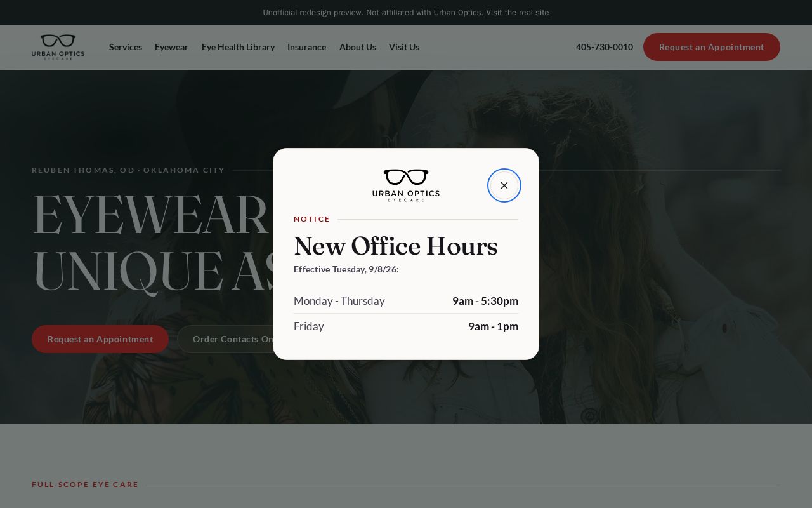
Task: Click the Urban Optics logo in the header
Action: point(58,47)
